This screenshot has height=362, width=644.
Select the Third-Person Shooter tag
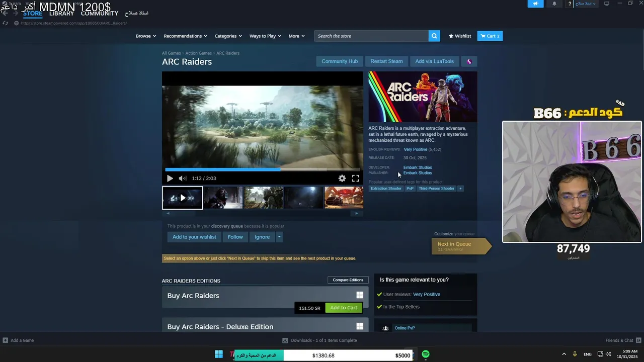tap(436, 189)
